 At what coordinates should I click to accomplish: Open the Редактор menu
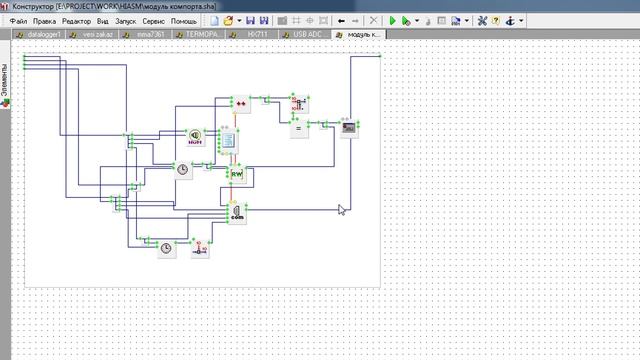(x=76, y=21)
